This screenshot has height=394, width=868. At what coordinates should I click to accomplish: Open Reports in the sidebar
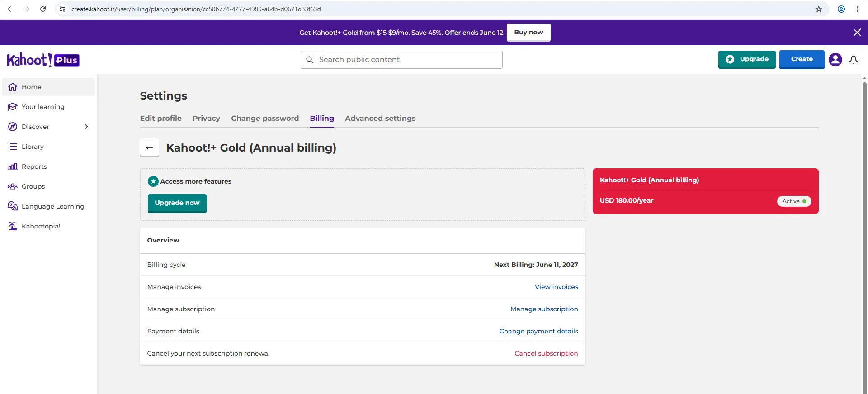click(49, 166)
